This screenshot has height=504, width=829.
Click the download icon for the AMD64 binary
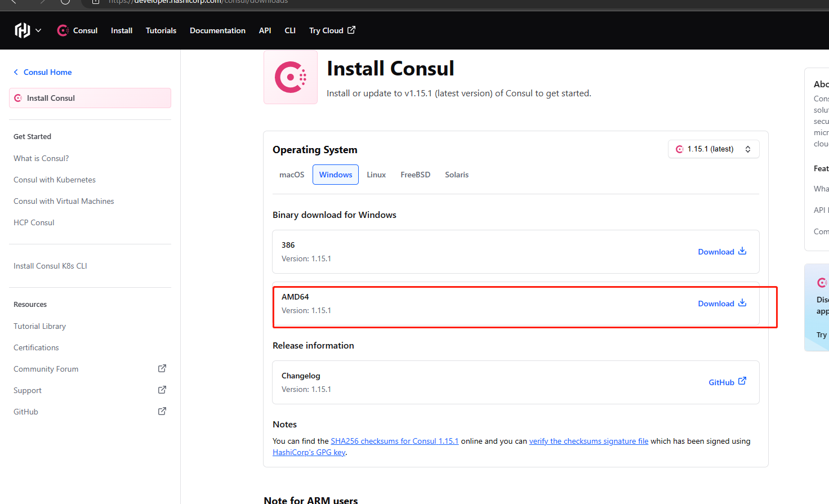(x=742, y=302)
